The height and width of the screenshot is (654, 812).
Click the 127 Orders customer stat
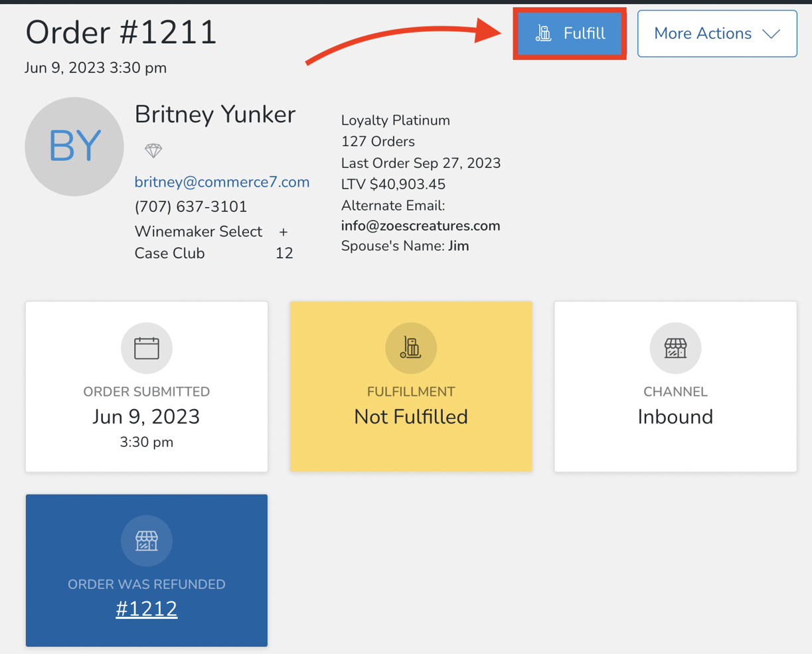pos(378,141)
